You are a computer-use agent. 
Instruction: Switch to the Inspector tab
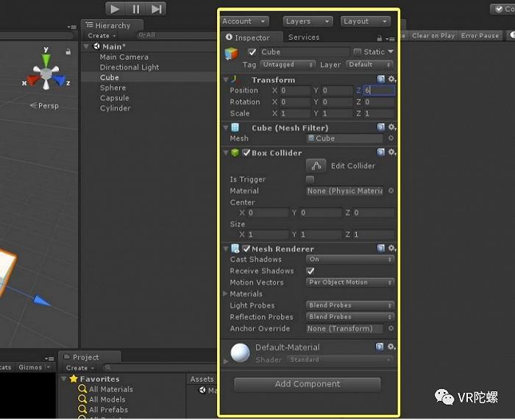point(252,37)
